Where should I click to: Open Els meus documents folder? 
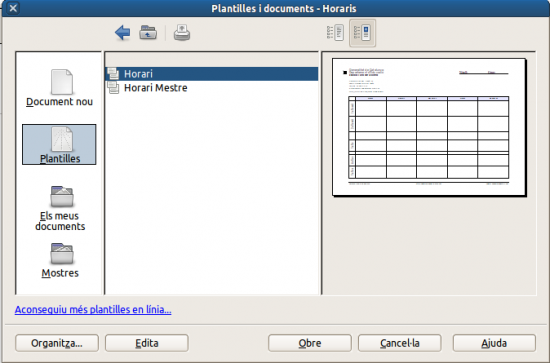(60, 208)
